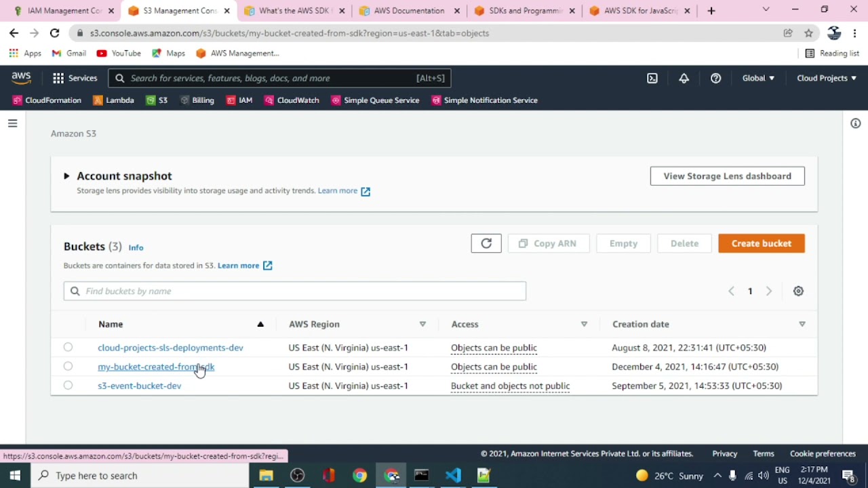Open the Buckets Info link
The width and height of the screenshot is (868, 488).
click(x=136, y=247)
